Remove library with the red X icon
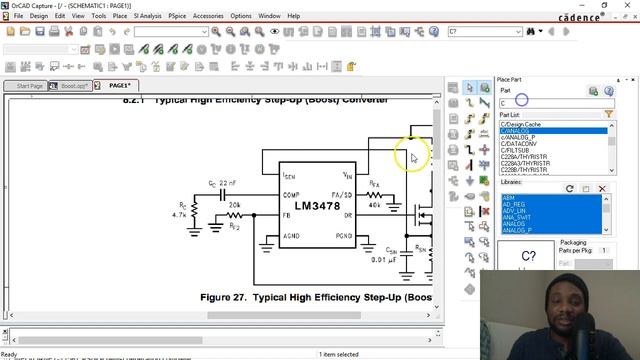640x360 pixels. [x=602, y=189]
